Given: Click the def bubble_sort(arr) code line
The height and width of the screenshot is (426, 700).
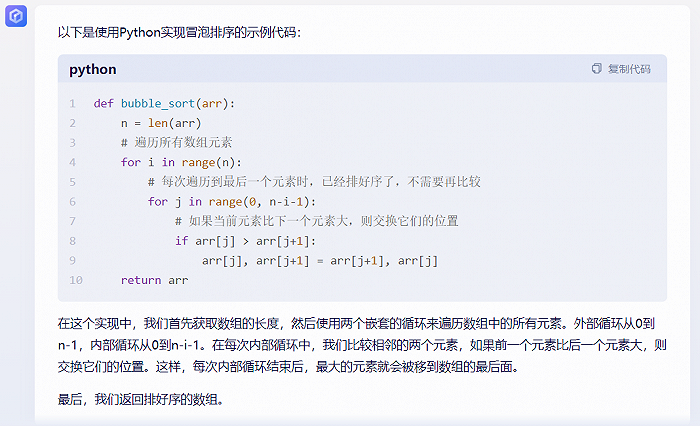Looking at the screenshot, I should (x=163, y=103).
